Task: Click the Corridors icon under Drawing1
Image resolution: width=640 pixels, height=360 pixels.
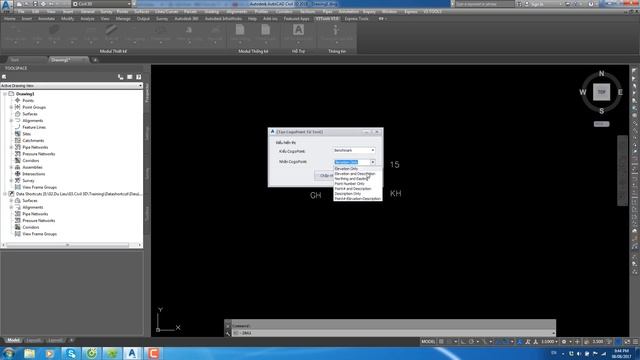Action: [x=18, y=160]
